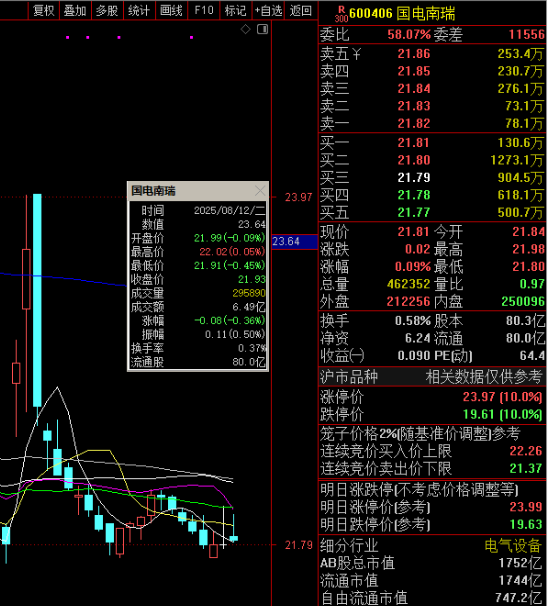Click the 600406 国电南瑞 stock title
The image size is (548, 606).
402,14
